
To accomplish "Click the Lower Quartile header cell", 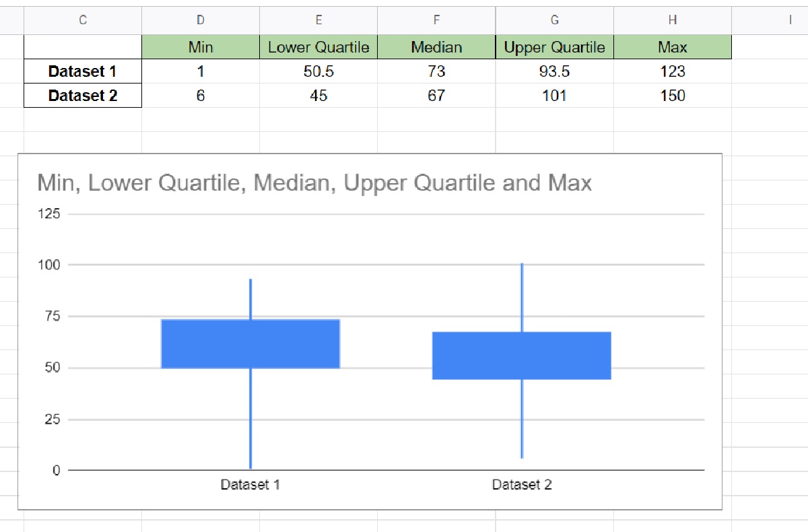I will click(318, 47).
